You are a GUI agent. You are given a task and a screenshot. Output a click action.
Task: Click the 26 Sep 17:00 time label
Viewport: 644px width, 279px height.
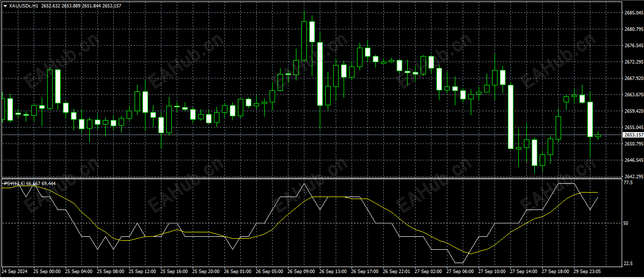click(x=364, y=272)
